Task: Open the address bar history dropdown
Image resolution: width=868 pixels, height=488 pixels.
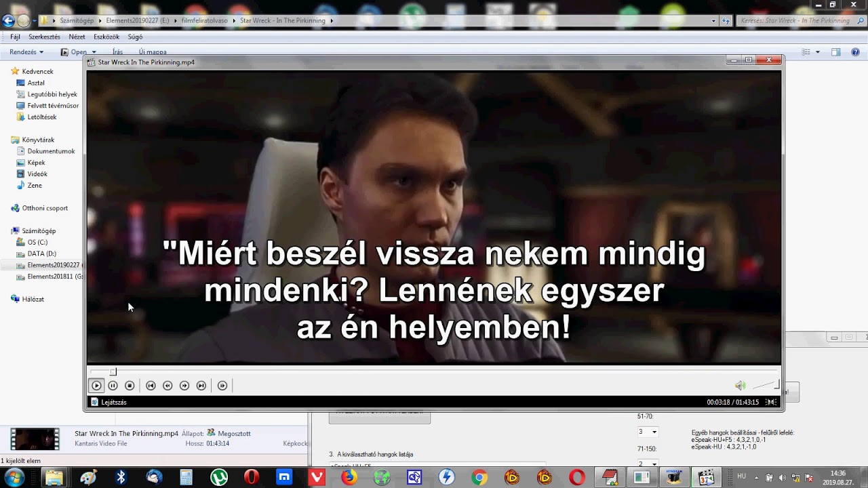Action: pos(713,20)
